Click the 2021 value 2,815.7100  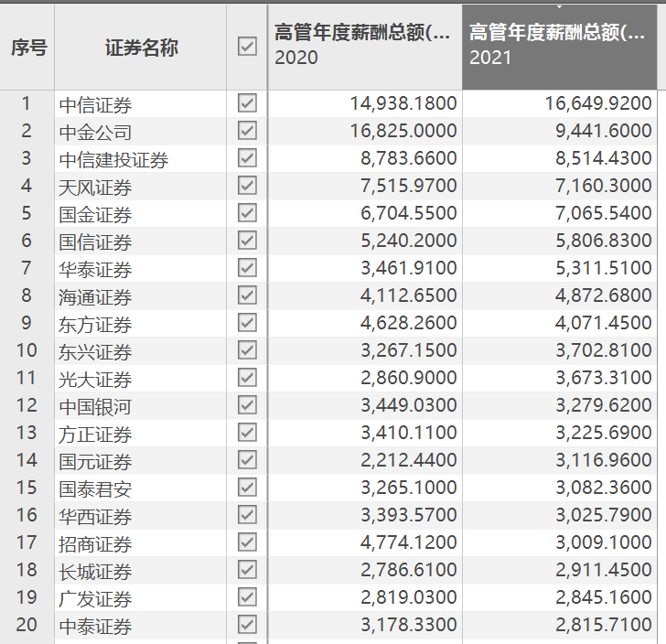pyautogui.click(x=604, y=625)
